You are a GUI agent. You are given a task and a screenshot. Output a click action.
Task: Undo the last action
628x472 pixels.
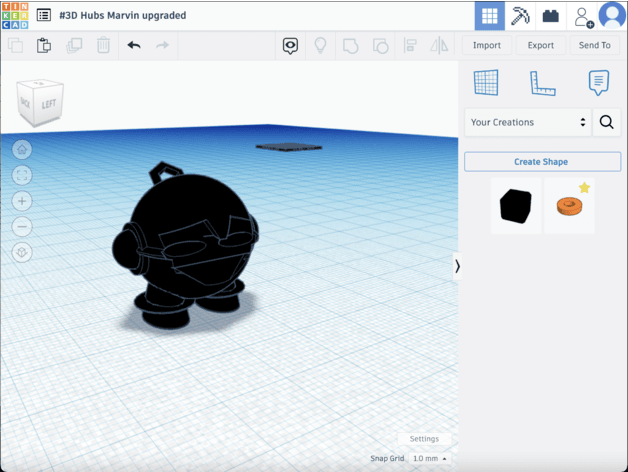coord(134,45)
